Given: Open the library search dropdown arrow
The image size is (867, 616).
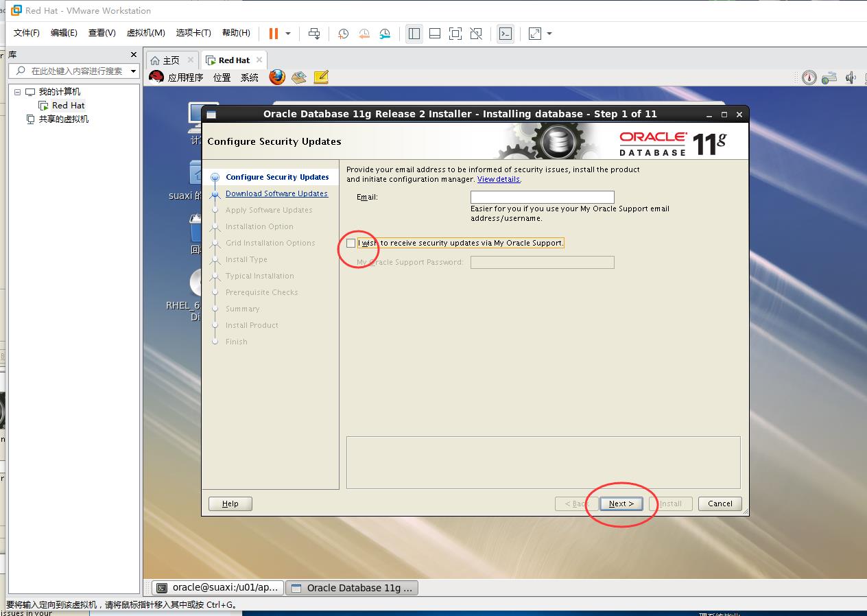Looking at the screenshot, I should click(133, 71).
